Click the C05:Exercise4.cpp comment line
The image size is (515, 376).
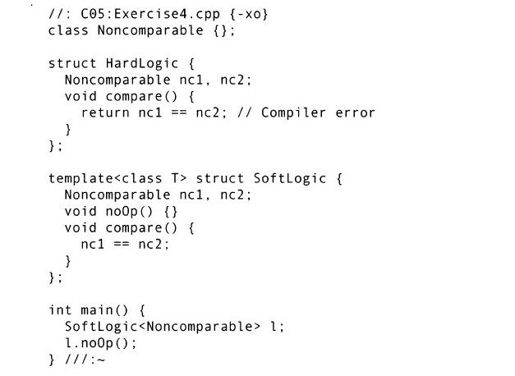tap(158, 14)
